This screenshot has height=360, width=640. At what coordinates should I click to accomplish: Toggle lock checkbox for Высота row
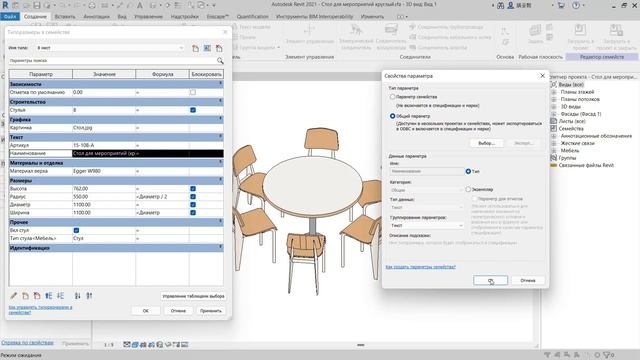pos(193,189)
